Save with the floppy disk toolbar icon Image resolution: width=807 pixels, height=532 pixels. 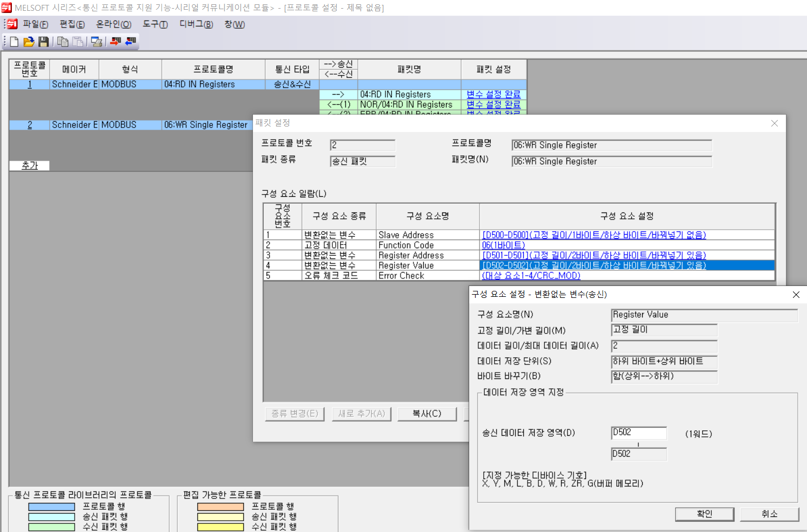(x=43, y=42)
